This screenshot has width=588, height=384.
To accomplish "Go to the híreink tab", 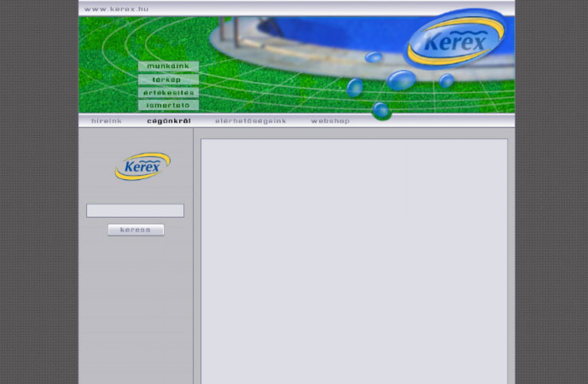I will pos(107,121).
